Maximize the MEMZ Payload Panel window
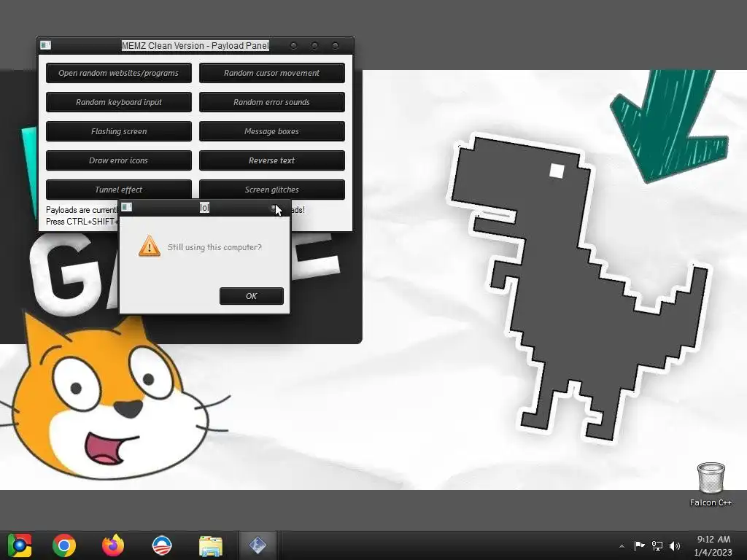The width and height of the screenshot is (747, 560). [314, 45]
